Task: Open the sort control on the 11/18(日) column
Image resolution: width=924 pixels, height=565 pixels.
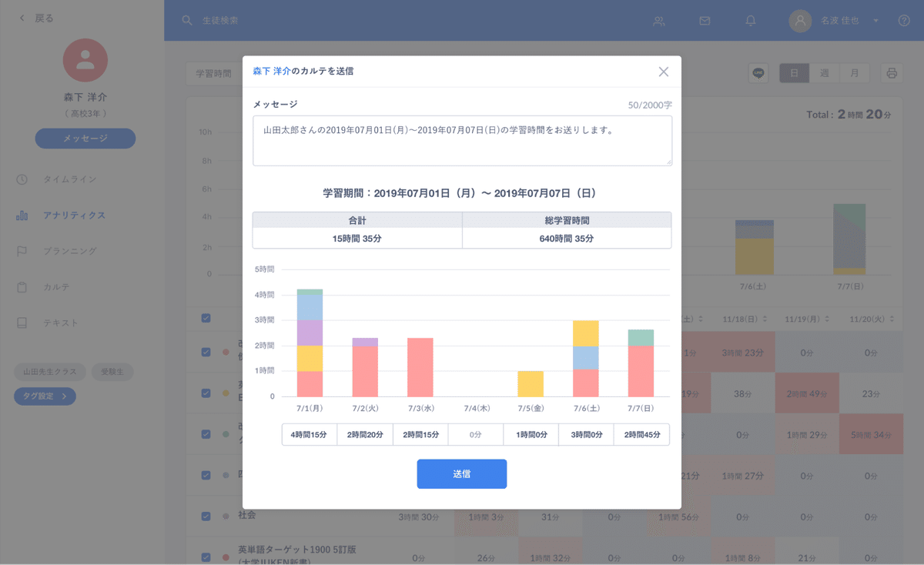Action: 764,318
